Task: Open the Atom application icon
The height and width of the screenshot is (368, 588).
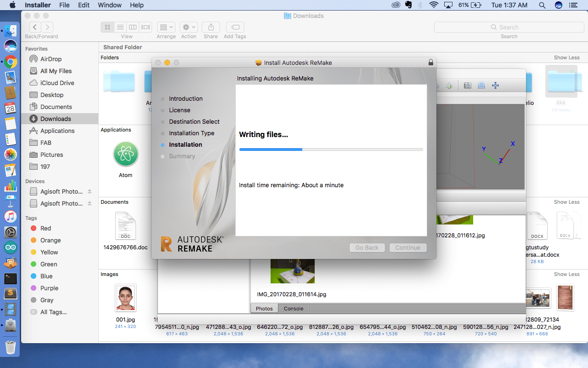Action: point(125,154)
